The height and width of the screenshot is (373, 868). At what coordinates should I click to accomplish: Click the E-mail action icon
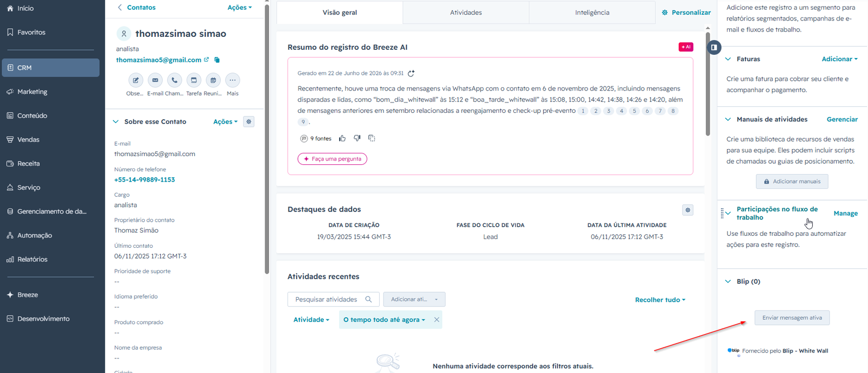(155, 80)
